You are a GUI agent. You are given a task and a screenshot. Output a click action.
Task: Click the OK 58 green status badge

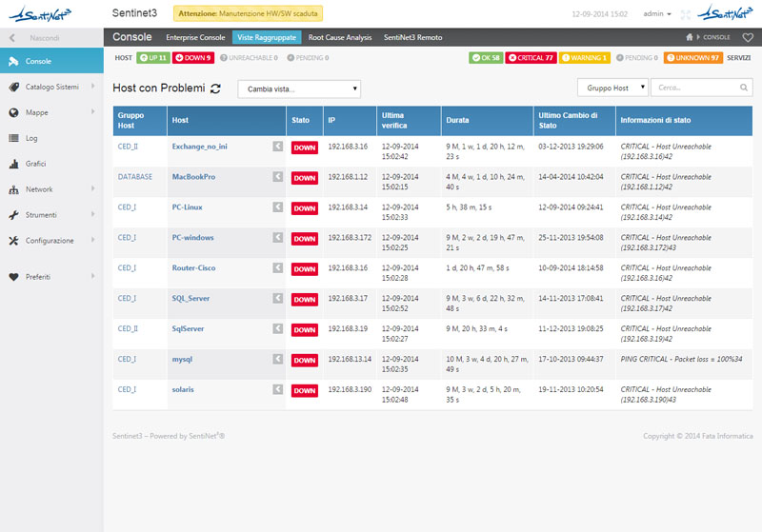485,58
